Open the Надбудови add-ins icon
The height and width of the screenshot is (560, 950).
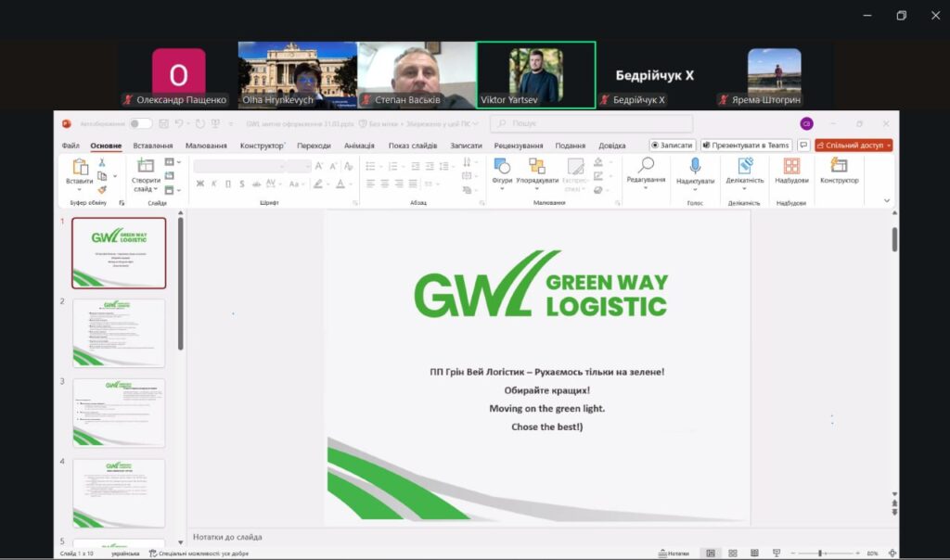[791, 166]
